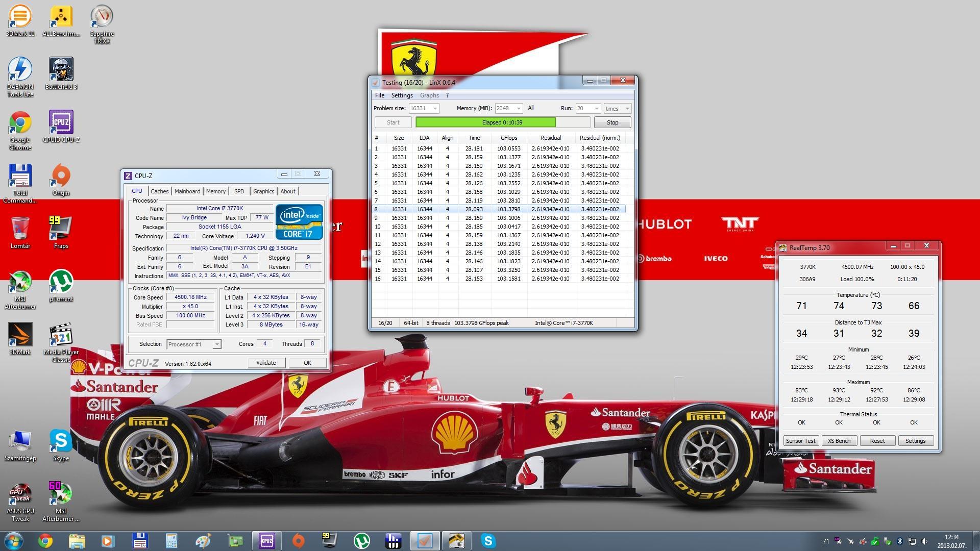Expand the Processor #1 selection dropdown
The height and width of the screenshot is (551, 980).
pyautogui.click(x=216, y=344)
